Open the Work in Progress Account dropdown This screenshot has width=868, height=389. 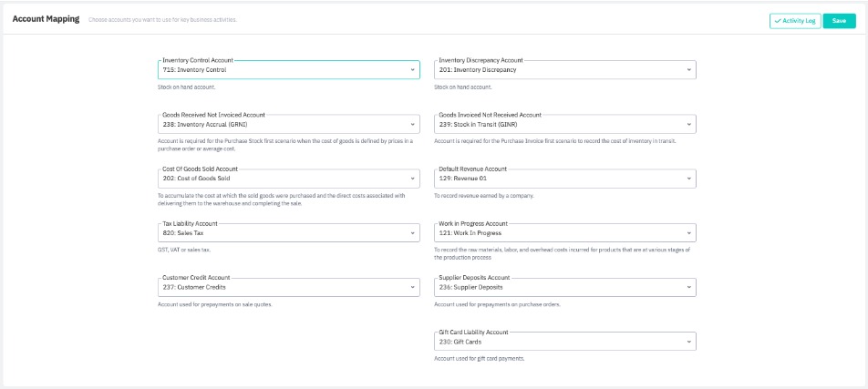coord(687,233)
